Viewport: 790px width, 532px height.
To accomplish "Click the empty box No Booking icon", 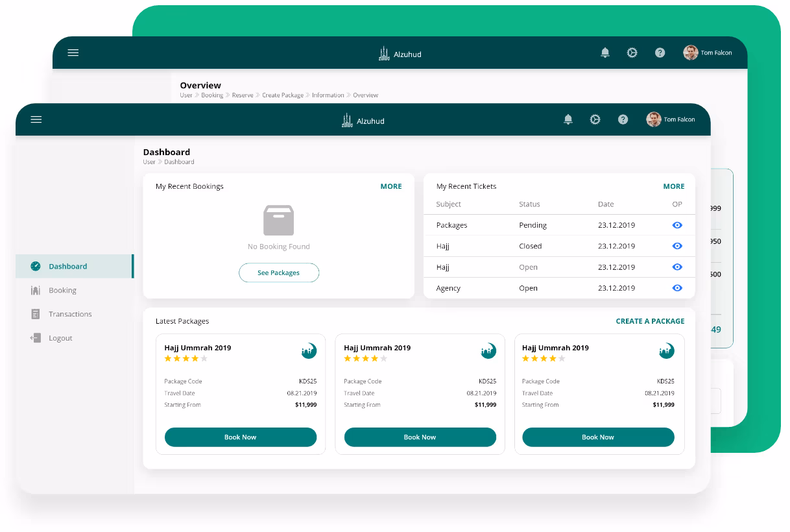I will [278, 221].
